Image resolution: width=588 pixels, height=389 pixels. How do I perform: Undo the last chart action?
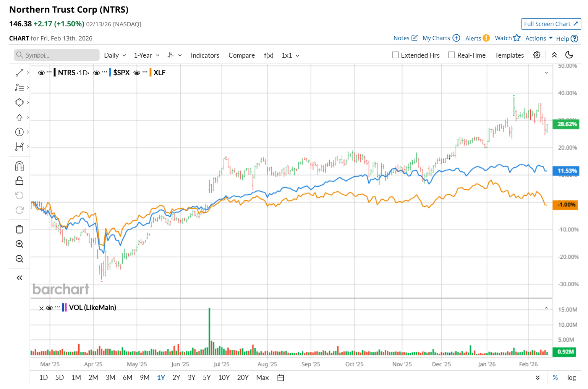[19, 195]
